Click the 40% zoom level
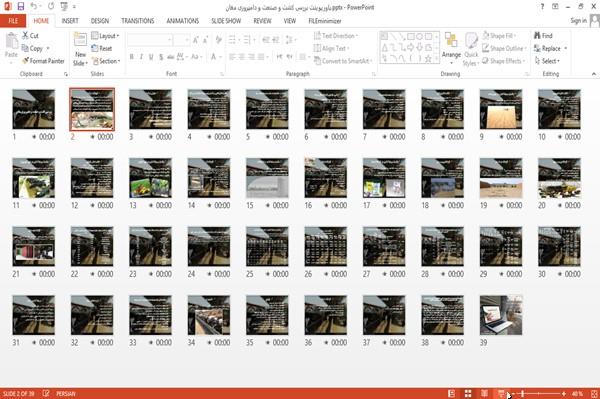The width and height of the screenshot is (600, 399). (x=577, y=394)
